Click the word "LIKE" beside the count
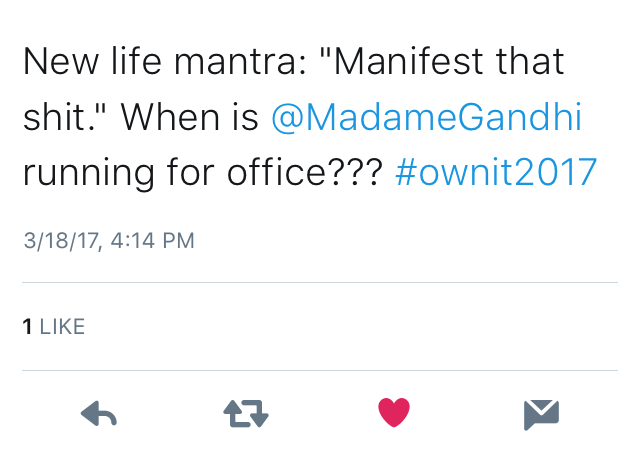The width and height of the screenshot is (640, 450). (x=62, y=326)
